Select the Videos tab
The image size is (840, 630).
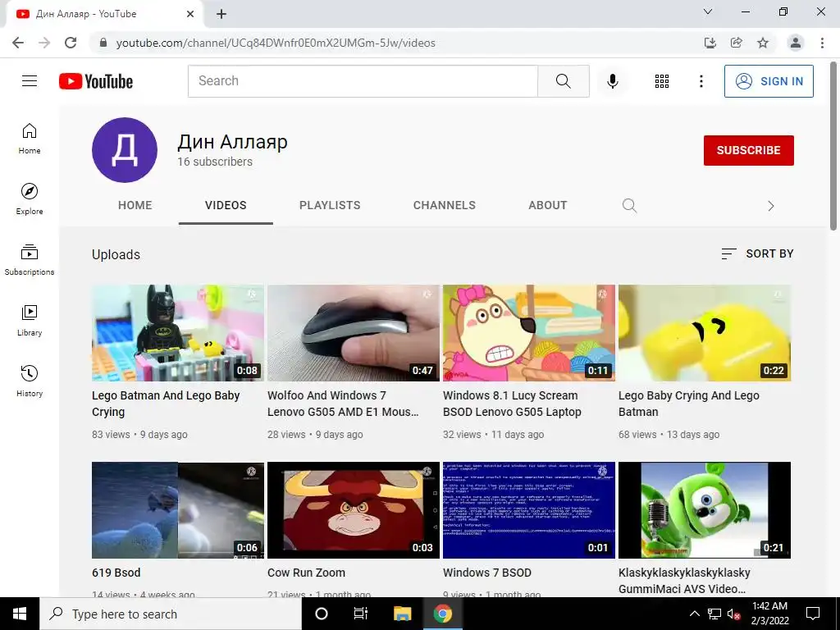click(226, 205)
